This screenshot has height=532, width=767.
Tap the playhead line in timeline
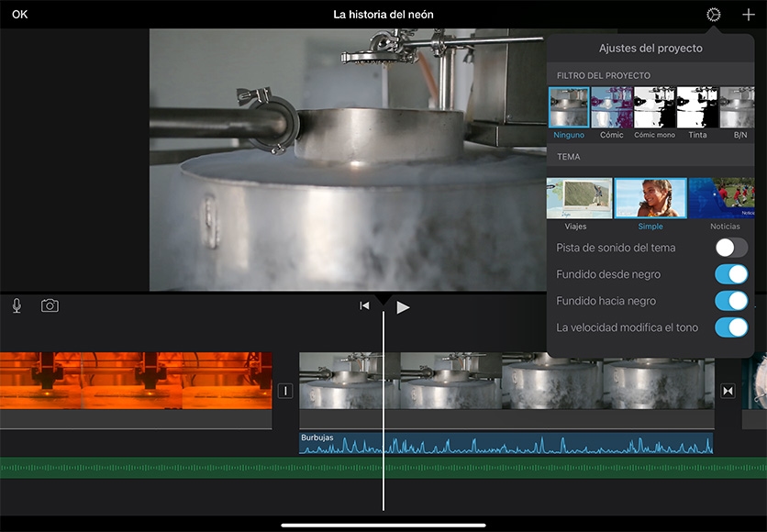tap(383, 411)
